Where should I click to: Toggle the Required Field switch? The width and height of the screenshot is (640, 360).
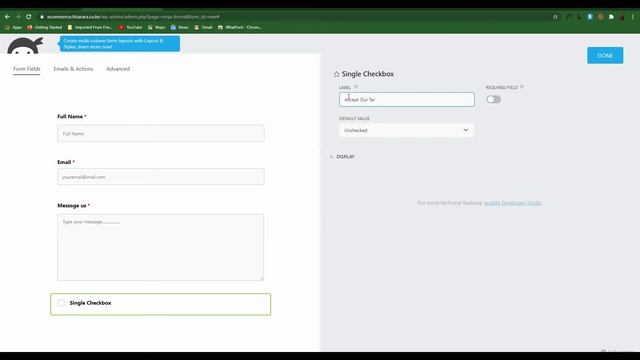pos(493,100)
